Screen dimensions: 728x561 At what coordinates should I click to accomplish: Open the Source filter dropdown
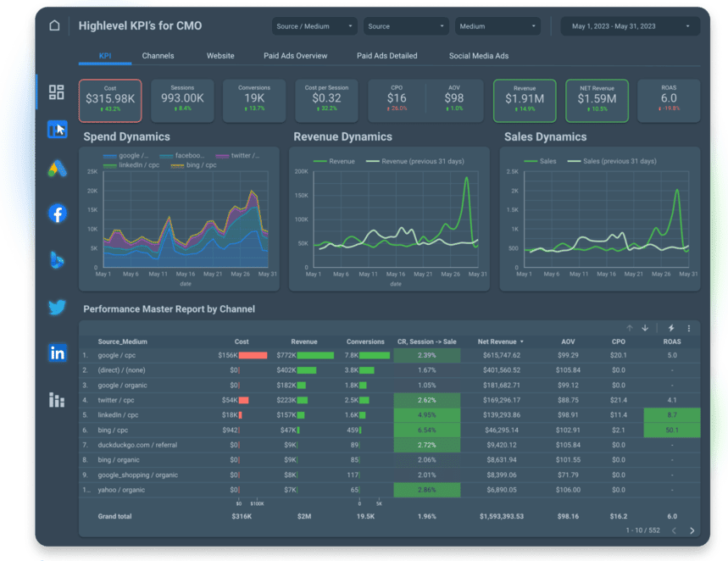click(406, 26)
